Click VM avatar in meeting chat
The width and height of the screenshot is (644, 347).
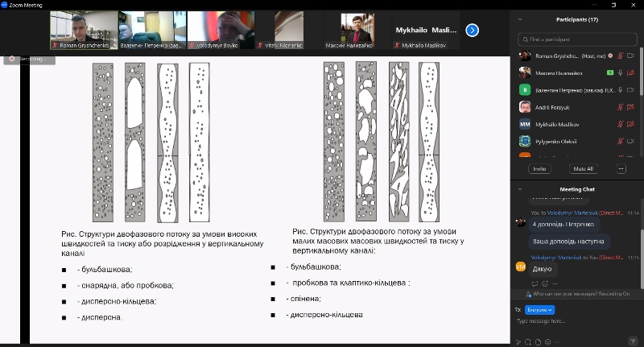(x=520, y=267)
